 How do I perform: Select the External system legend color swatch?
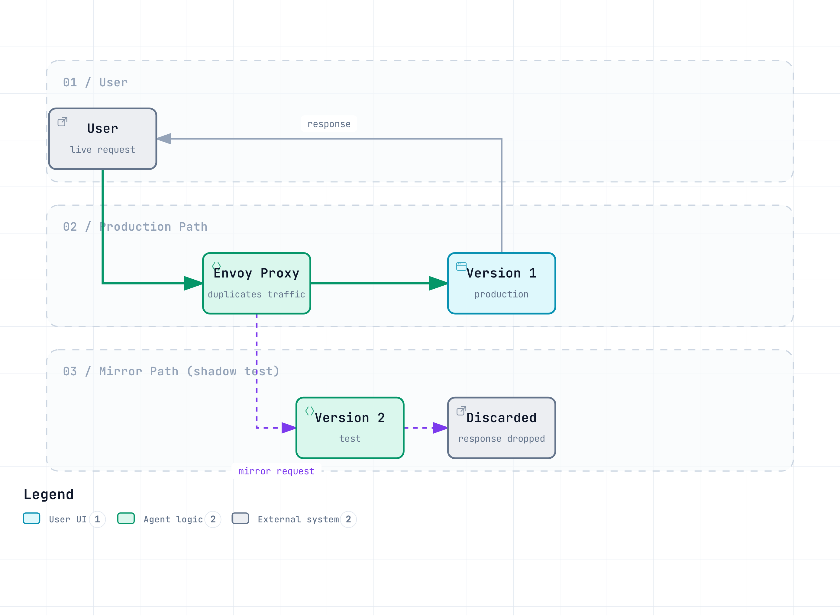[240, 518]
